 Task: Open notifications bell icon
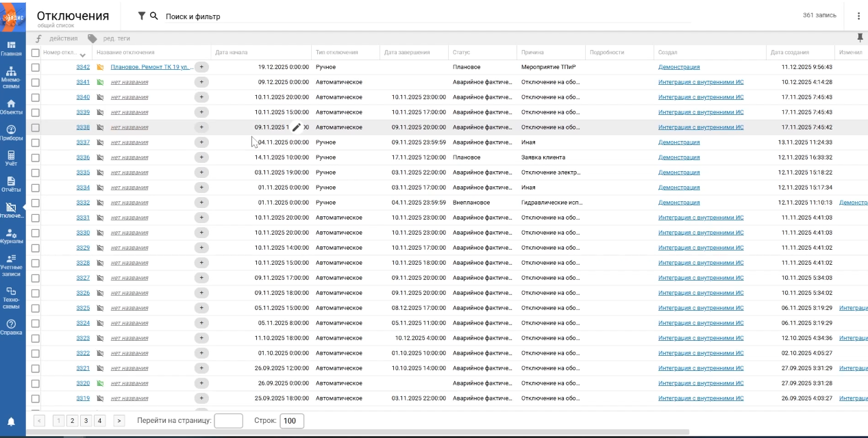coord(11,422)
